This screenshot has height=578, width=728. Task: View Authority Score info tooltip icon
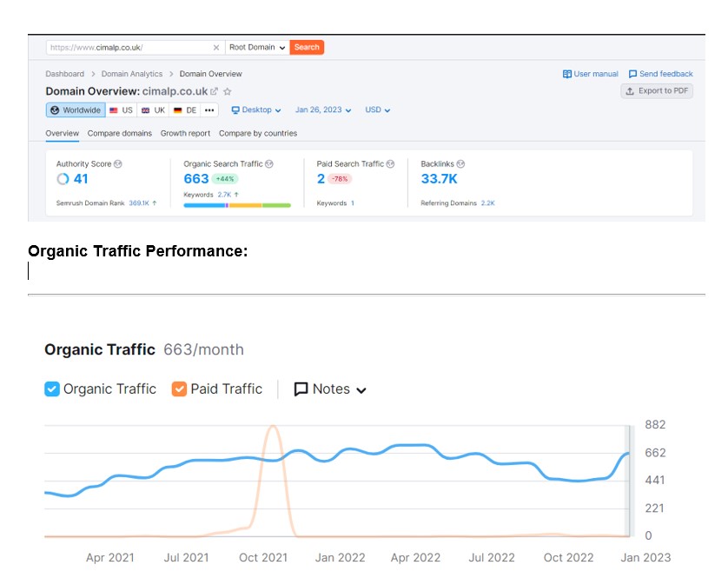pos(118,163)
